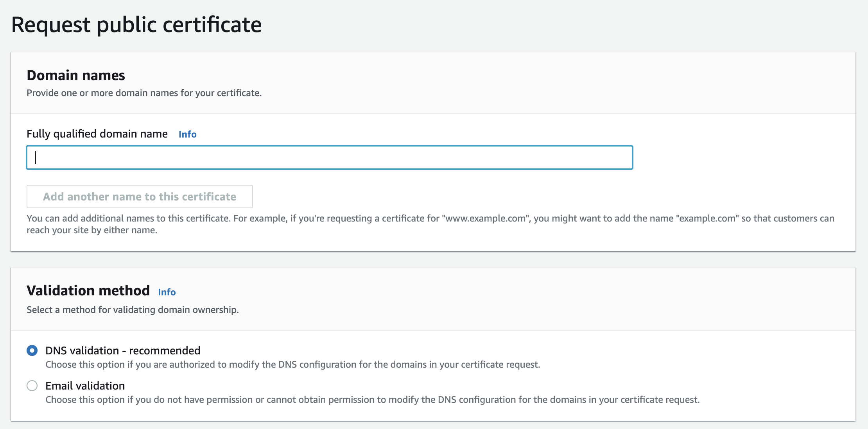This screenshot has height=429, width=868.
Task: Open Info link next to Validation method heading
Action: (167, 292)
